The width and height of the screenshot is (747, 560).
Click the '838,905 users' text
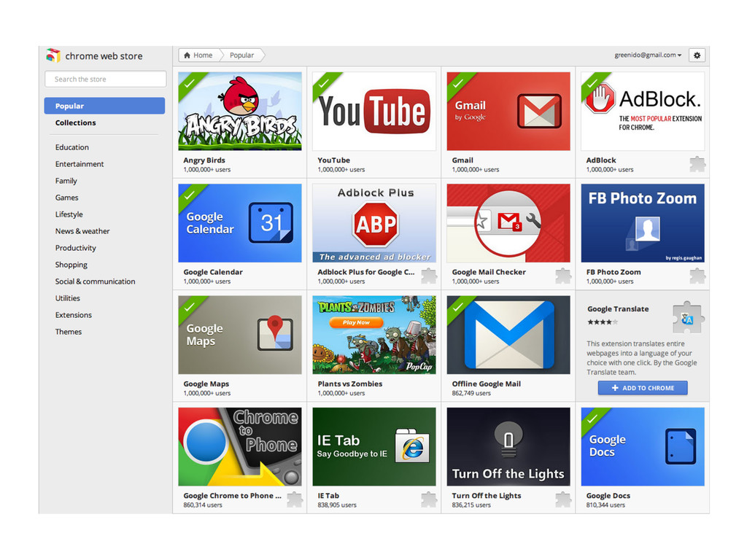337,505
